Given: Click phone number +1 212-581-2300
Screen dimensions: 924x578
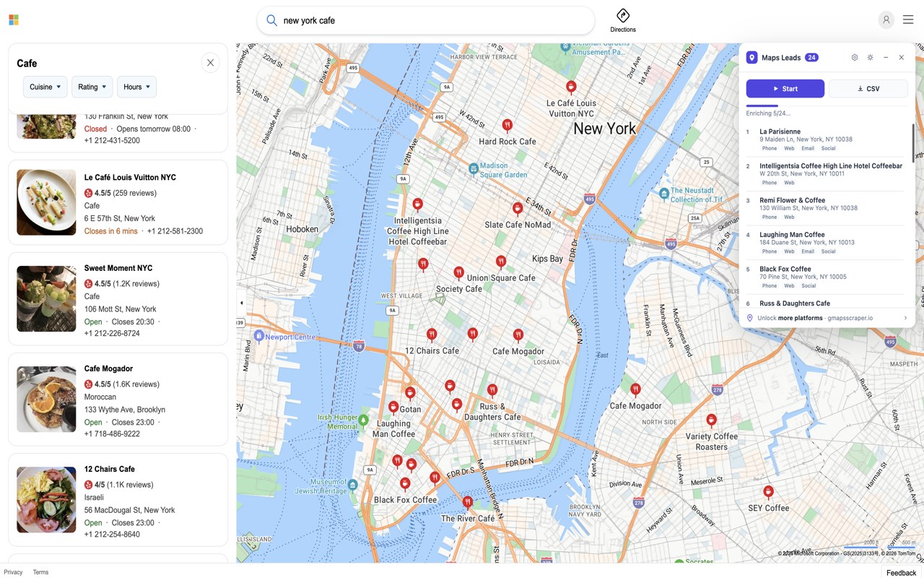Looking at the screenshot, I should pyautogui.click(x=175, y=231).
